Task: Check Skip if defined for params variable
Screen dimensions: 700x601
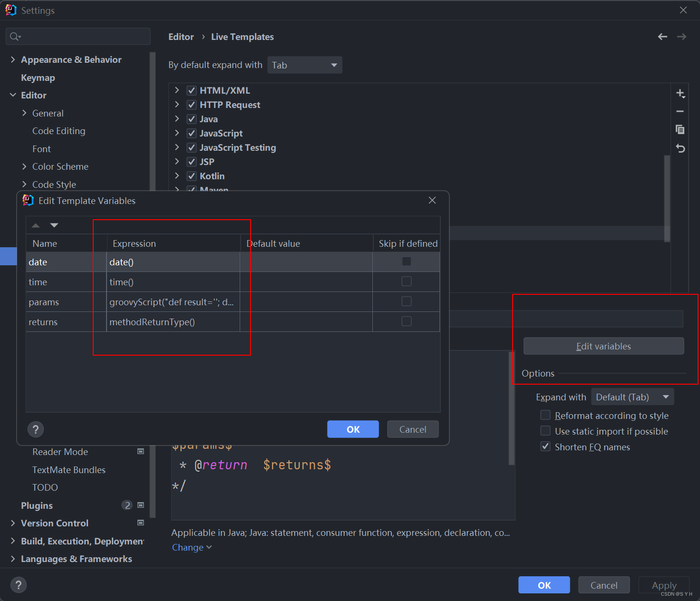Action: [407, 301]
